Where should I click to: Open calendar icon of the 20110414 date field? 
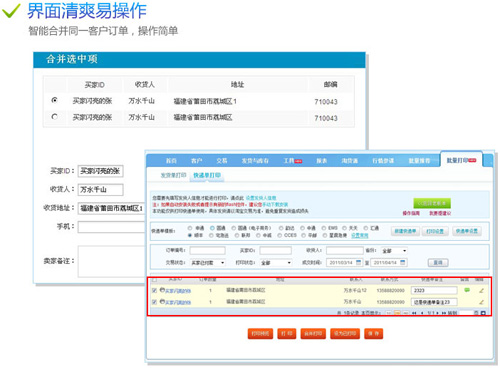pyautogui.click(x=403, y=262)
